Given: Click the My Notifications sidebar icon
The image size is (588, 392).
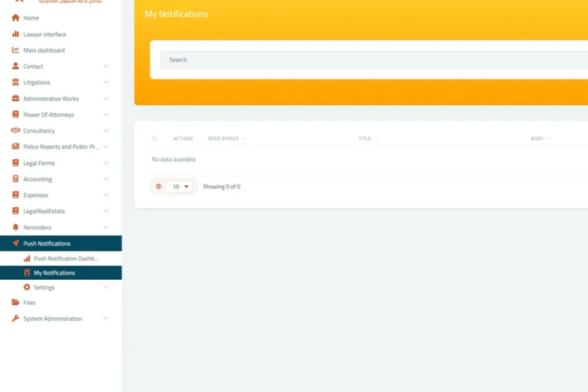Looking at the screenshot, I should point(27,273).
